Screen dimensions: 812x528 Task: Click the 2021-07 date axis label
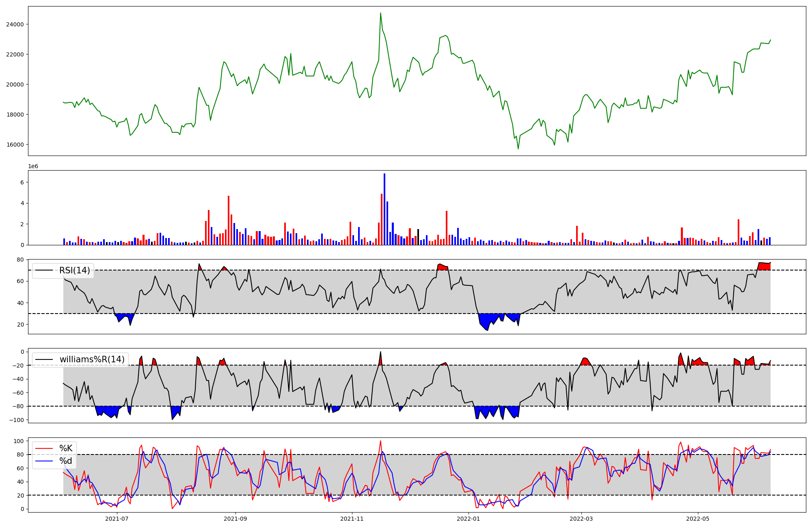tap(117, 519)
